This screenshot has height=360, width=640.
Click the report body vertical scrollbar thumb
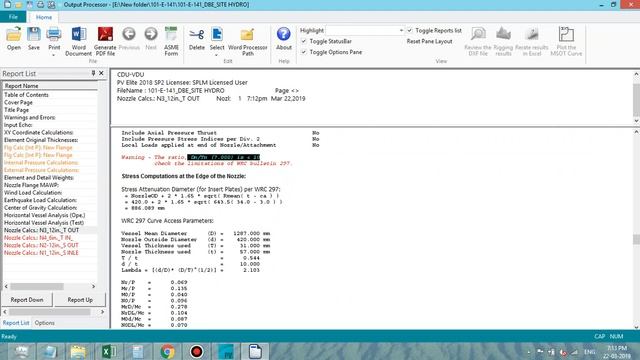point(636,239)
